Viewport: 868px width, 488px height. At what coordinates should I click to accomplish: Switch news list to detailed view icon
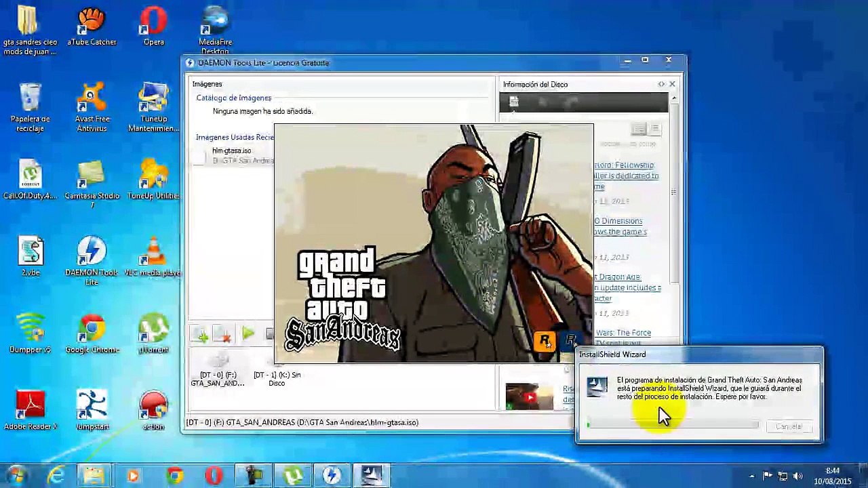(x=638, y=129)
